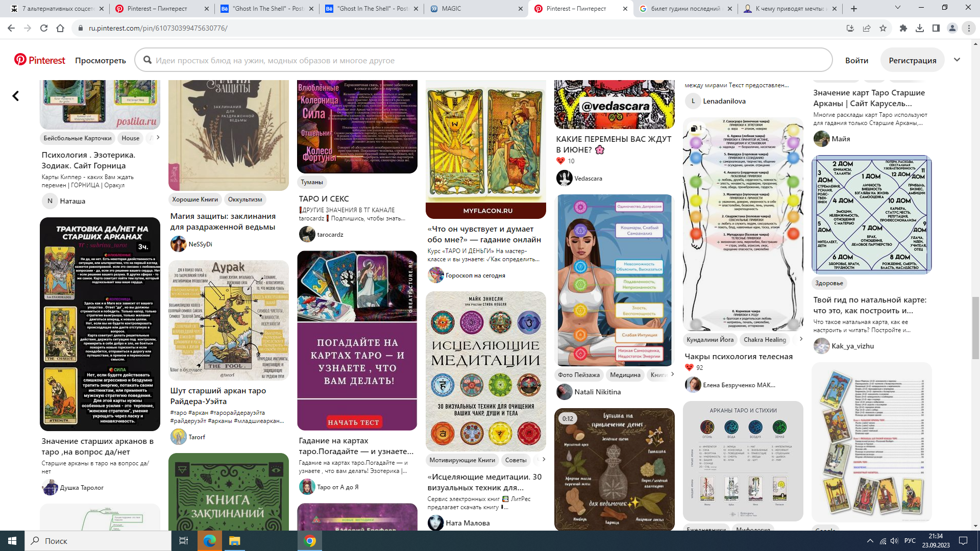The width and height of the screenshot is (980, 551).
Task: Click the Войти login button
Action: (856, 60)
